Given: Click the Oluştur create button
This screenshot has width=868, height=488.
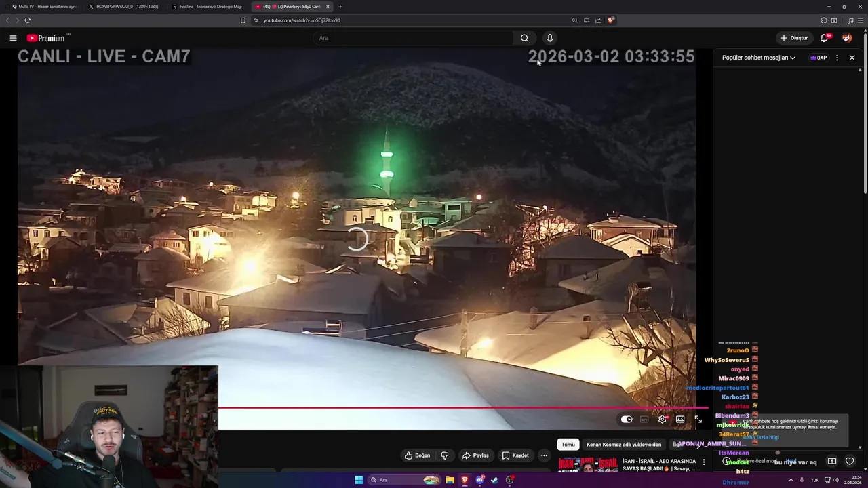Looking at the screenshot, I should [x=794, y=38].
